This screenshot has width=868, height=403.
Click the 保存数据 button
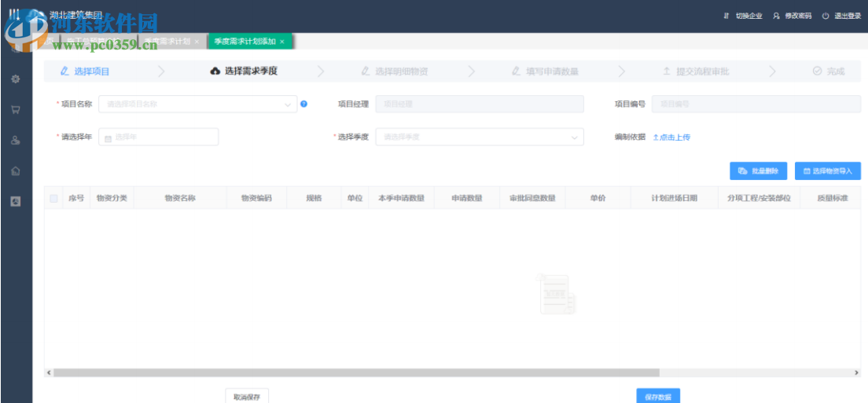click(658, 397)
